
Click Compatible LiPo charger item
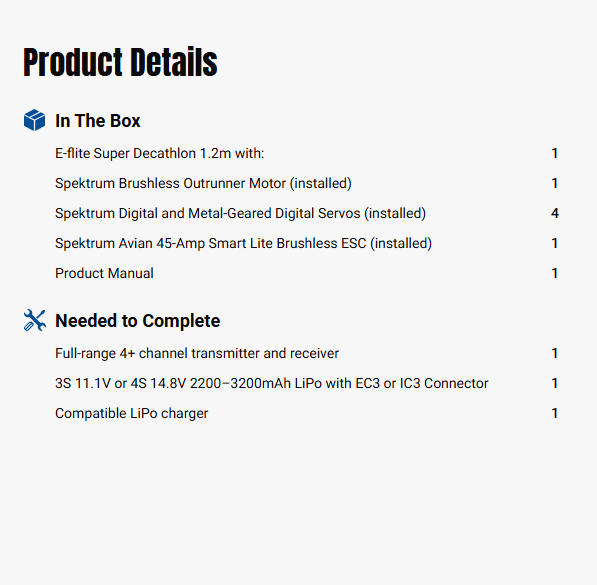(132, 414)
